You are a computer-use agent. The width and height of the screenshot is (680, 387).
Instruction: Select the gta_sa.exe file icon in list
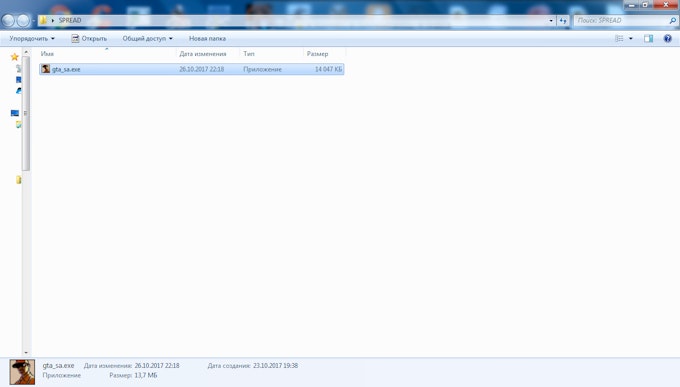(46, 69)
